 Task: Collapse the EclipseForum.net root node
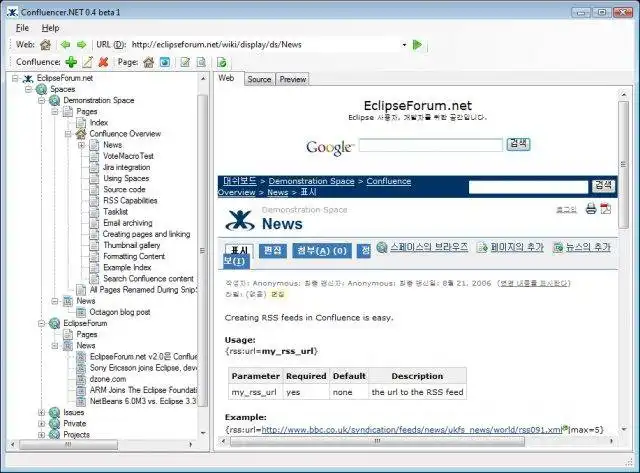point(15,78)
